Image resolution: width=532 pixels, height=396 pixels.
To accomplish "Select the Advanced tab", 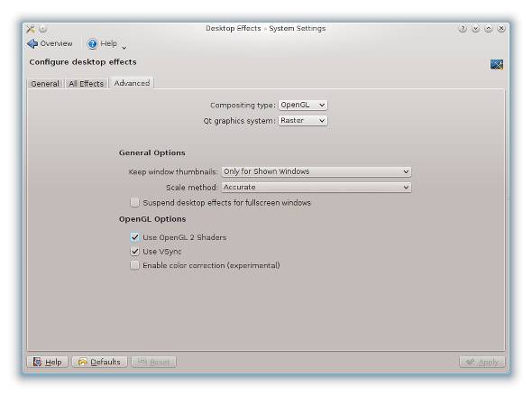I will click(132, 83).
